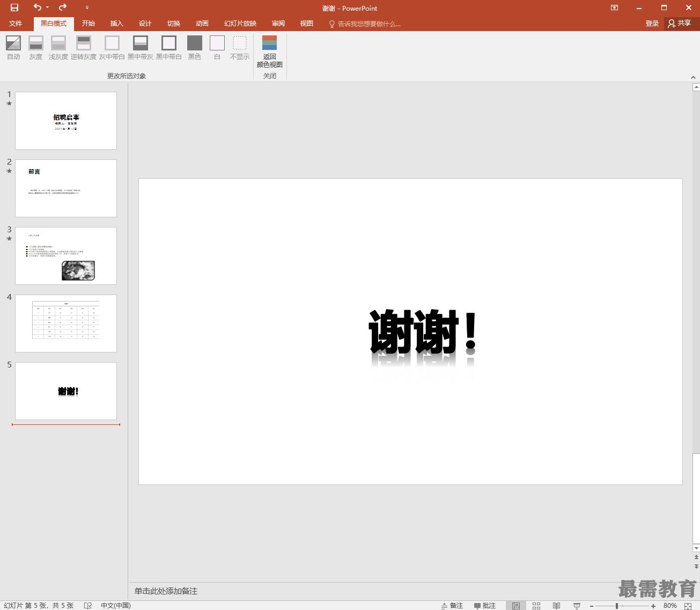This screenshot has height=610, width=700.
Task: Click the 谢谢! text on the slide
Action: [x=423, y=332]
